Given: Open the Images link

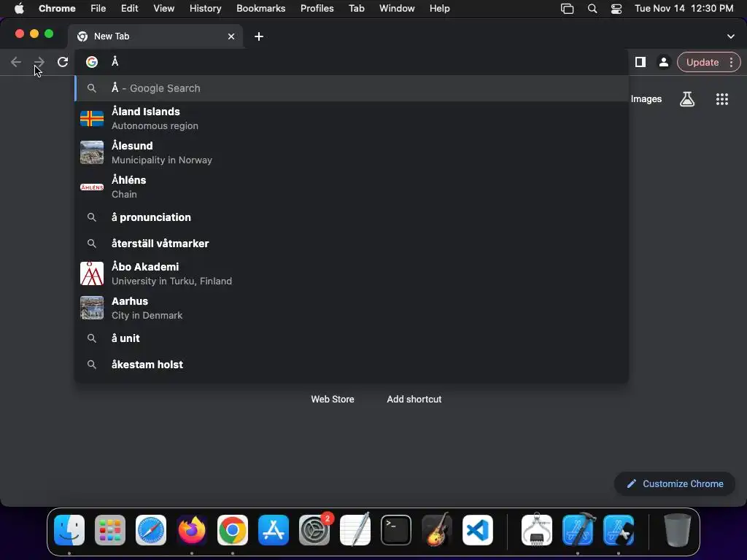Looking at the screenshot, I should pyautogui.click(x=646, y=99).
